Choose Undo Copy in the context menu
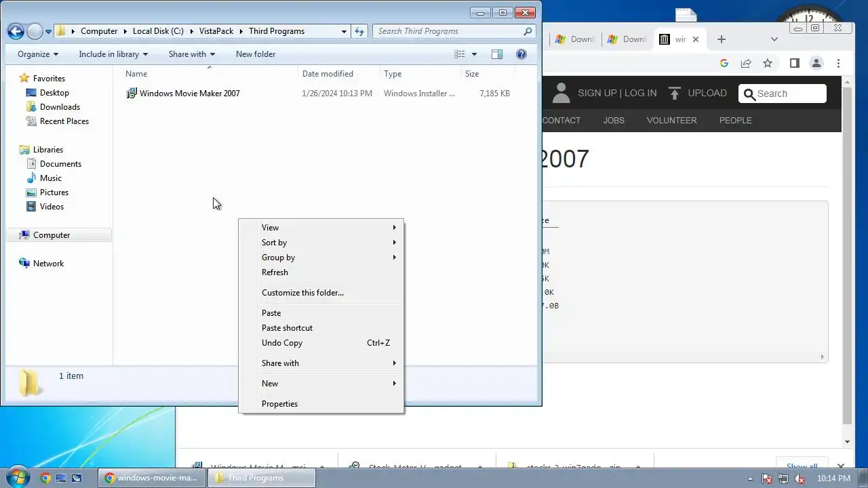The image size is (868, 488). pos(321,343)
